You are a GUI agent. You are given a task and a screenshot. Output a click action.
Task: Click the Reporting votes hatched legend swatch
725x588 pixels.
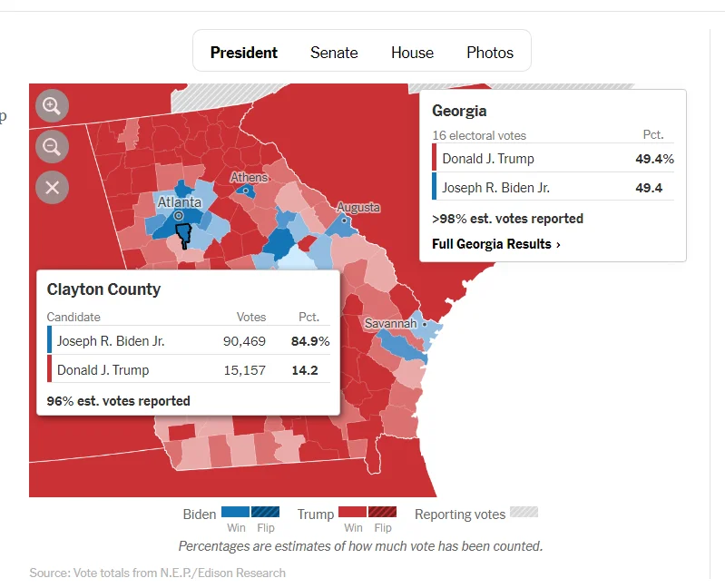[x=524, y=513]
